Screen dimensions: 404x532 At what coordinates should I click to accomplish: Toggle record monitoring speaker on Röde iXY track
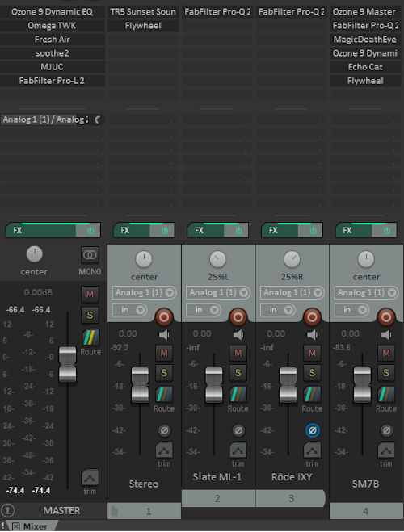[x=312, y=335]
